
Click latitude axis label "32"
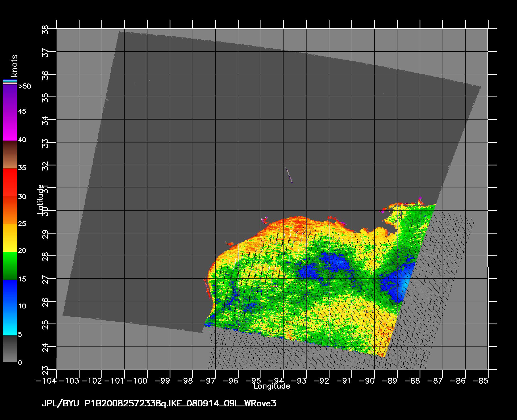pyautogui.click(x=45, y=165)
